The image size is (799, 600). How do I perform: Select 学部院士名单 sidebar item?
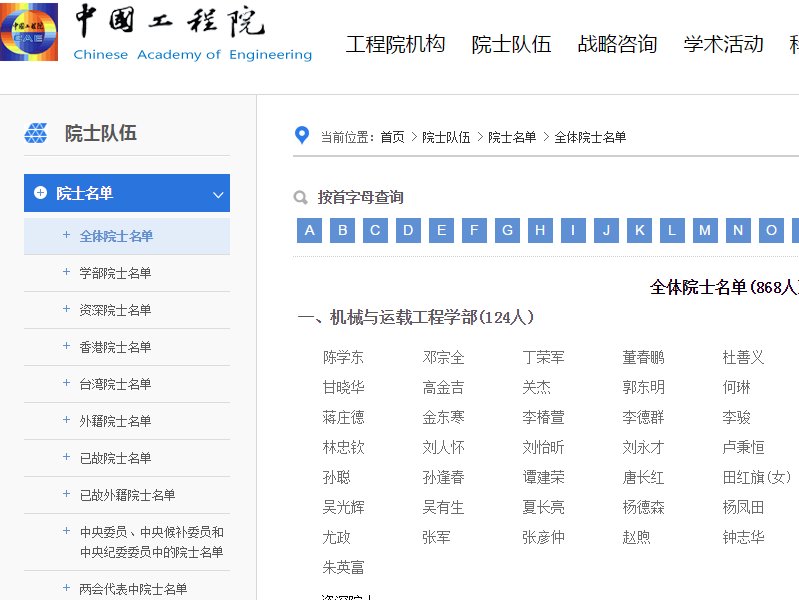point(115,273)
